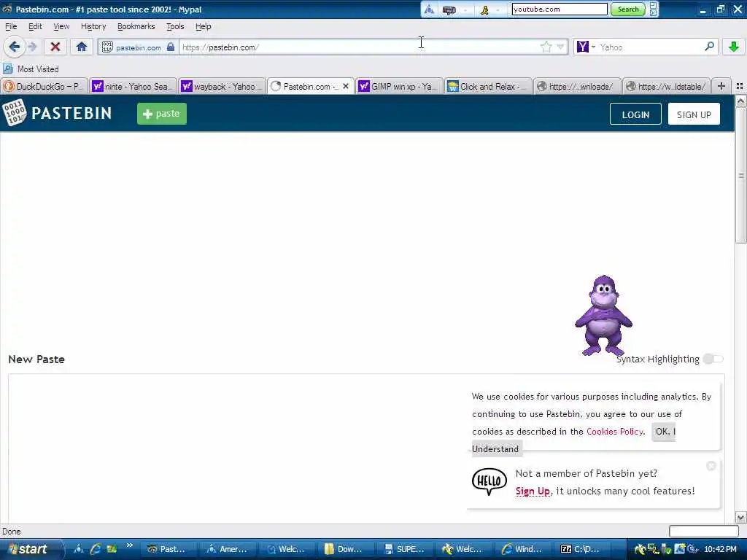Go back with the browser Back arrow
Viewport: 747px width, 560px height.
(15, 47)
